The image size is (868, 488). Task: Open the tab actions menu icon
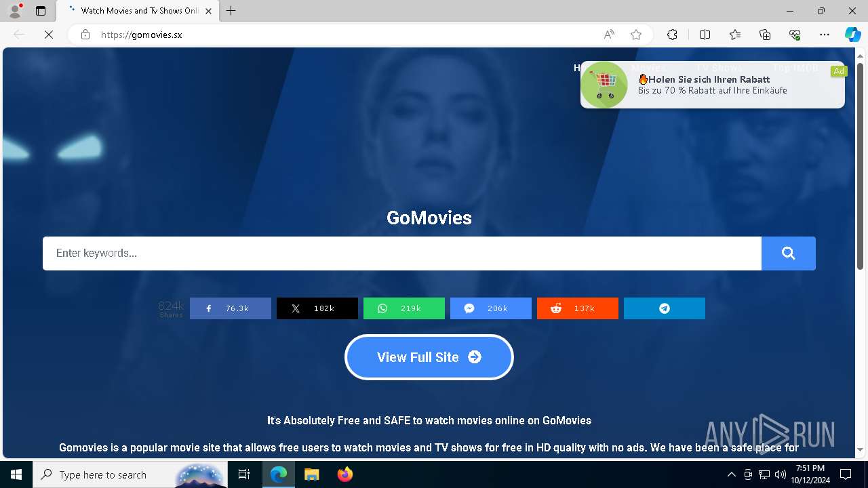[x=41, y=11]
